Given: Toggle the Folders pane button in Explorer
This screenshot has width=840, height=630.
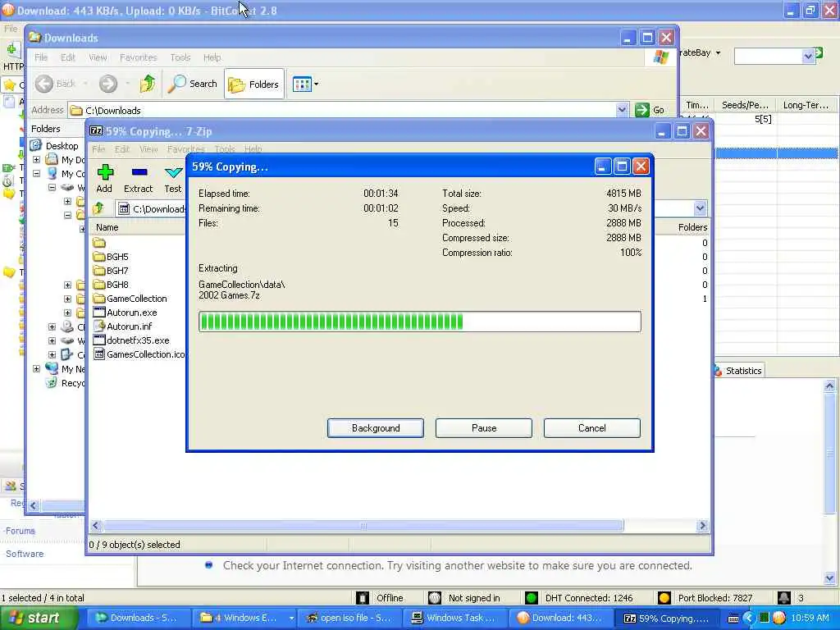Looking at the screenshot, I should point(254,84).
